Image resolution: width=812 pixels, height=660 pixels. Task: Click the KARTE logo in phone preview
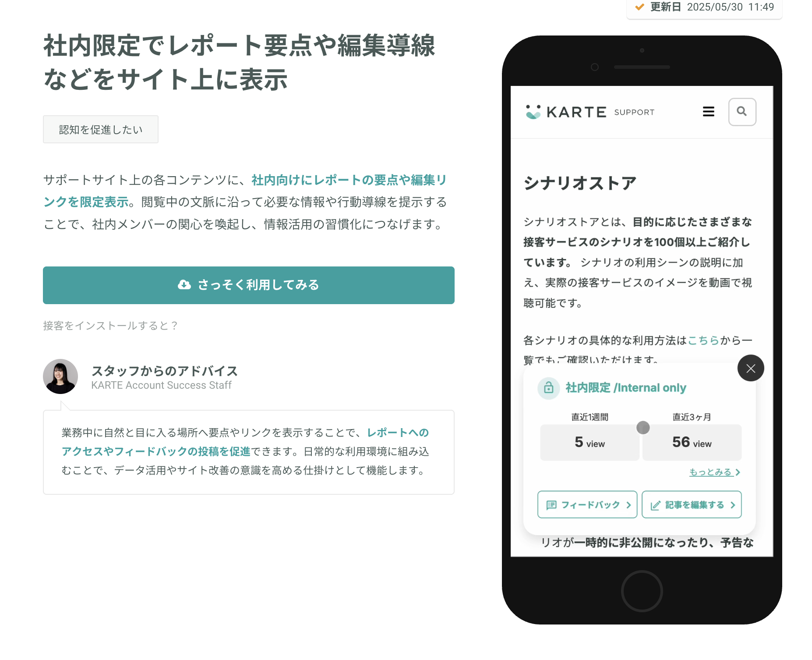click(566, 112)
